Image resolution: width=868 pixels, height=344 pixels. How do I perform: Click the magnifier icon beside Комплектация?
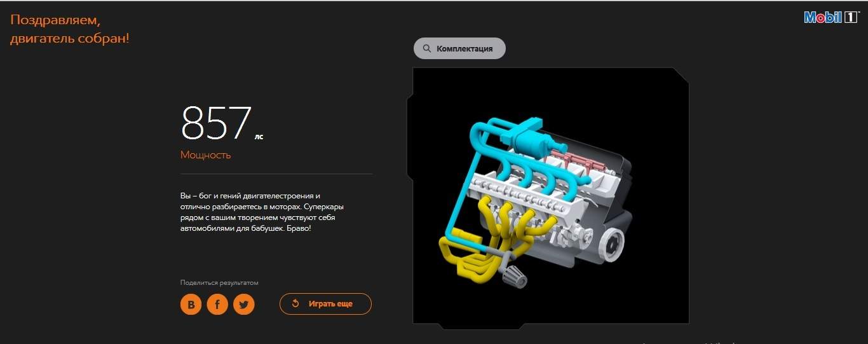click(427, 48)
